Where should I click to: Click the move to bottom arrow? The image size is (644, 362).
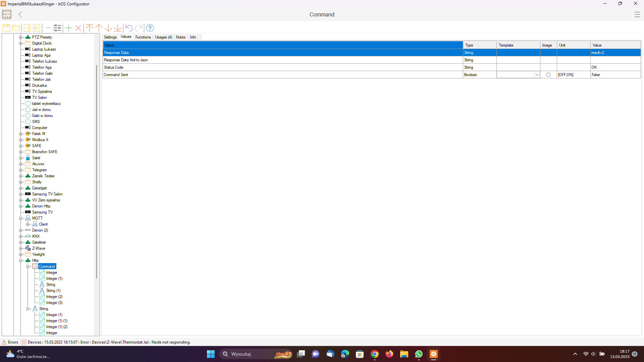pyautogui.click(x=118, y=28)
